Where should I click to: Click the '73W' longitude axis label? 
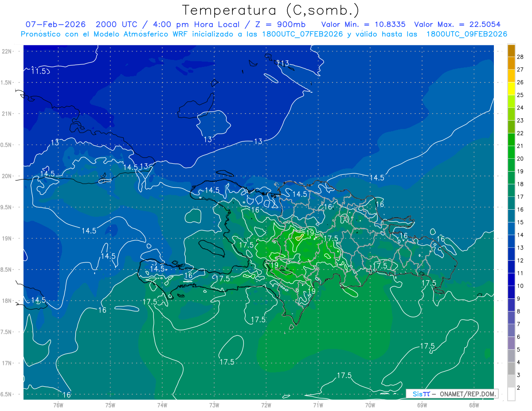tap(214, 405)
